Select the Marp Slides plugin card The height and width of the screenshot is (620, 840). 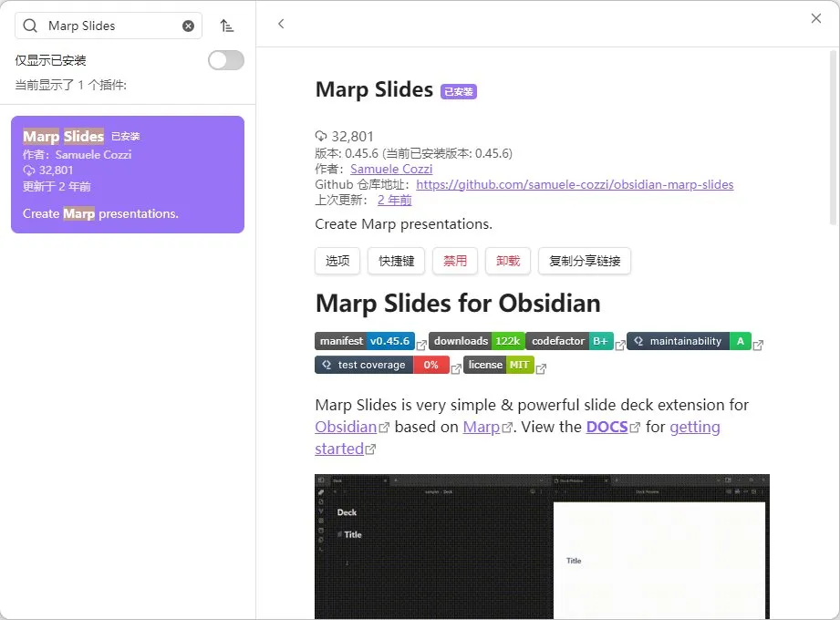tap(128, 174)
